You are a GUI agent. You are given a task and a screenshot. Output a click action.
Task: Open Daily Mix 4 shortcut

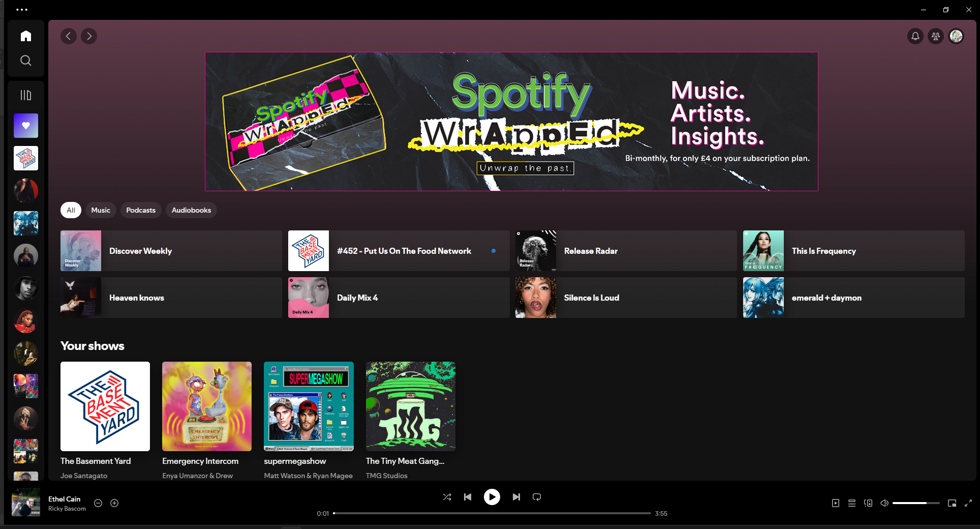[x=399, y=298]
